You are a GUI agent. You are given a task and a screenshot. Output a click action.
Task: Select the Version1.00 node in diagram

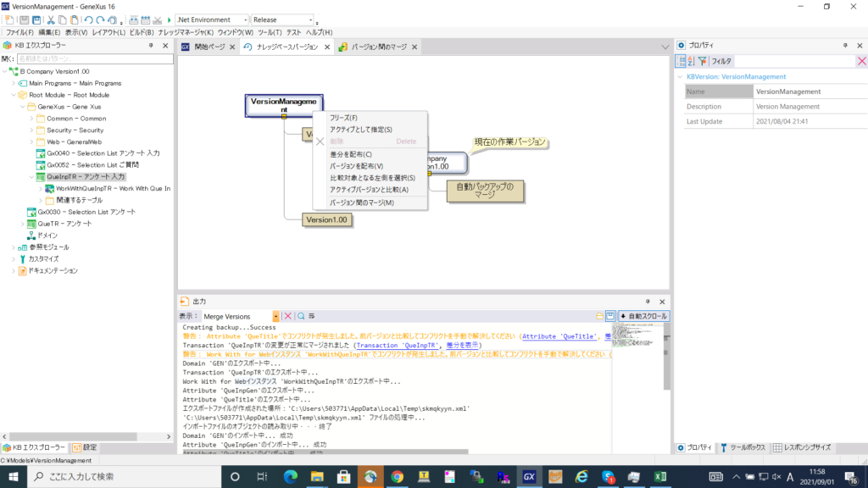[326, 219]
